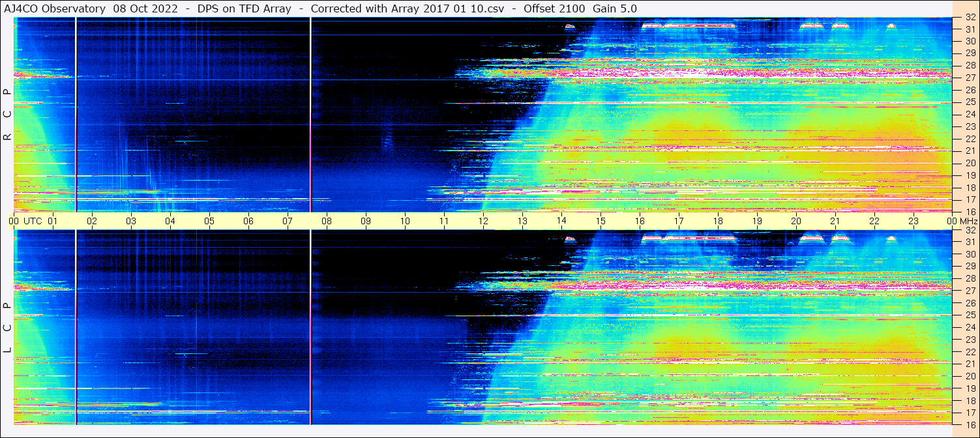Click the 27 MHz label of RCP panel
Image resolution: width=980 pixels, height=438 pixels.
click(970, 78)
